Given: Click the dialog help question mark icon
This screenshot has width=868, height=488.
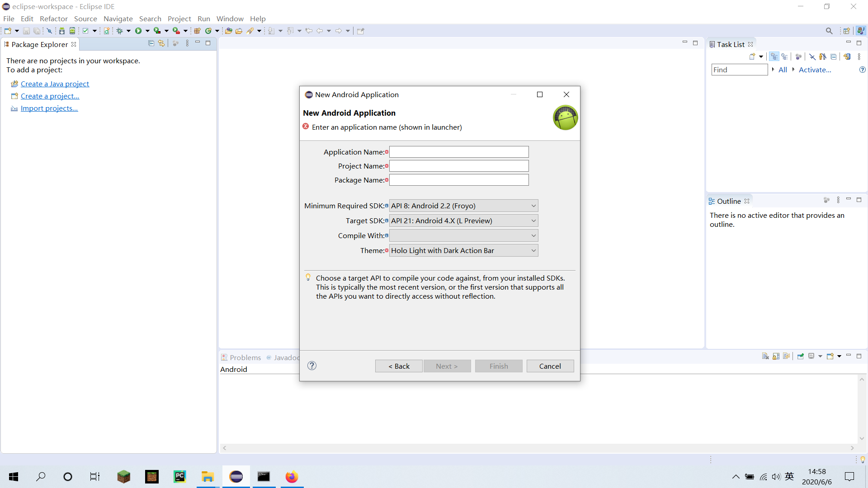Looking at the screenshot, I should tap(312, 366).
